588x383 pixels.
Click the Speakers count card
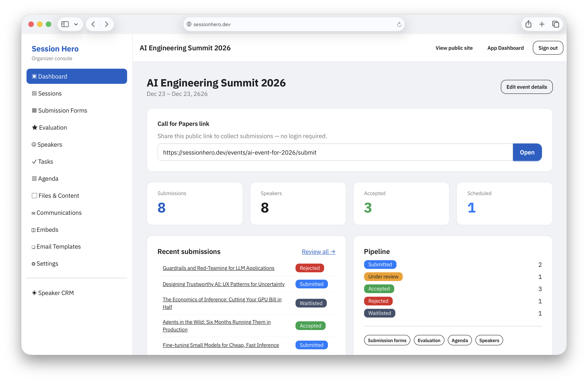[x=298, y=204]
